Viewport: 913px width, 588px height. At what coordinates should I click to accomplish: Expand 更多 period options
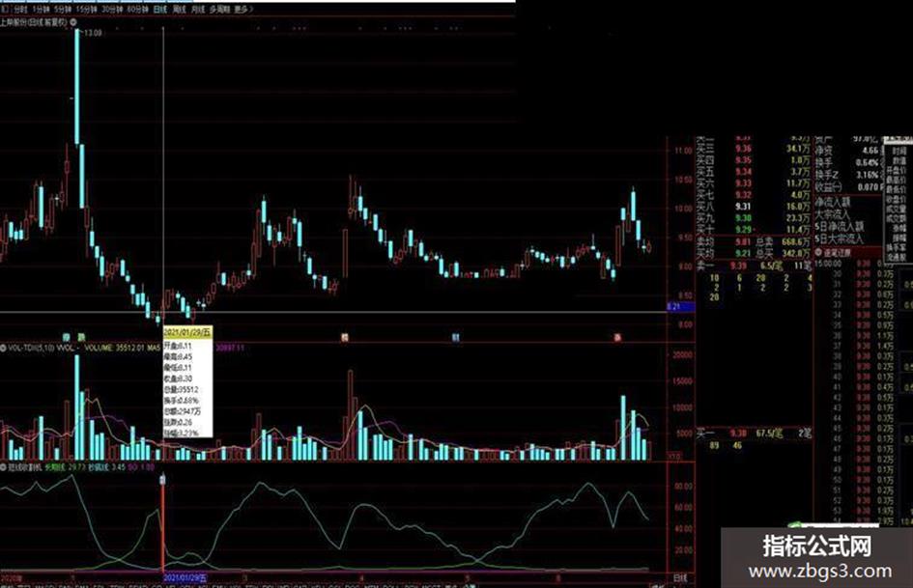[x=243, y=10]
